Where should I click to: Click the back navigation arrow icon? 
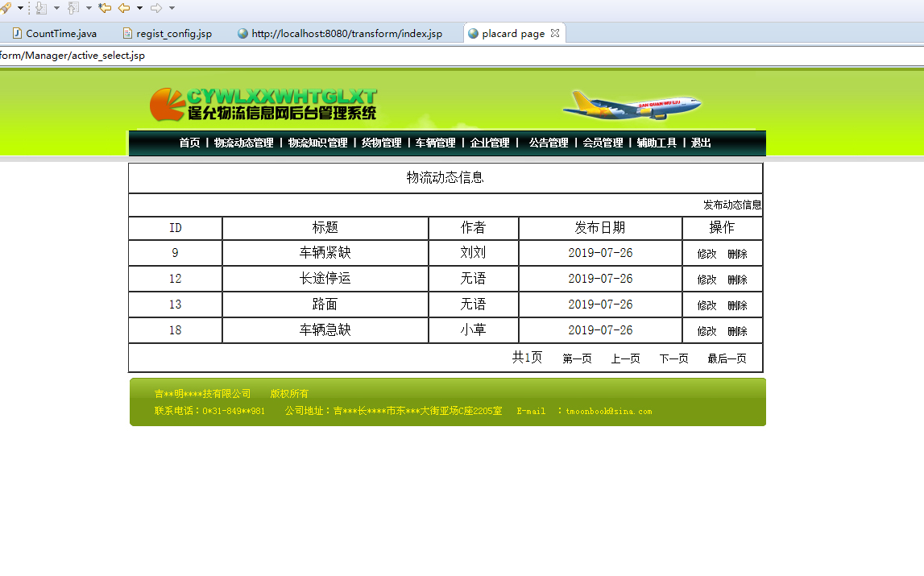(x=122, y=7)
